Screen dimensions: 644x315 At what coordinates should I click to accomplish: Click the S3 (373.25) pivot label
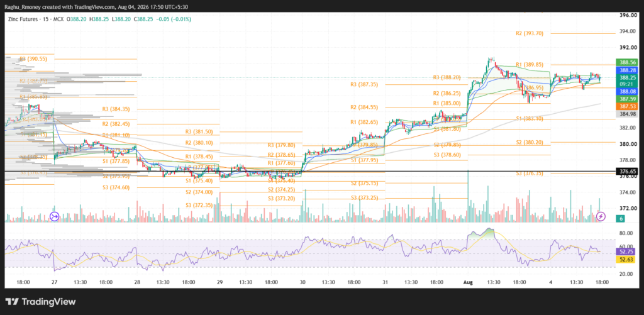point(364,198)
